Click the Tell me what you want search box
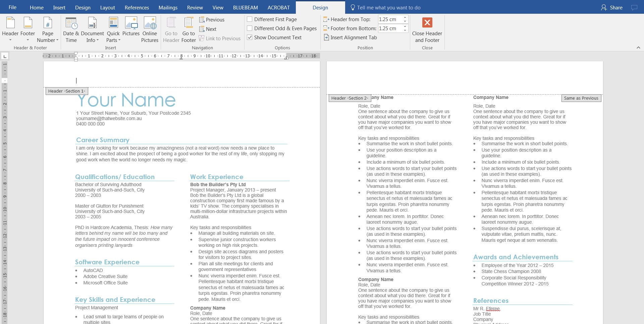644x324 pixels. pos(389,7)
